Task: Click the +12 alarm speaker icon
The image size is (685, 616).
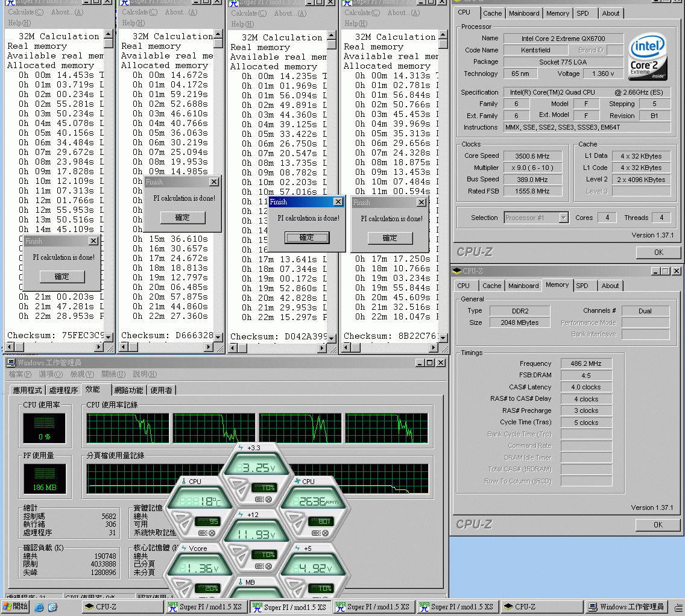Action: tap(259, 566)
